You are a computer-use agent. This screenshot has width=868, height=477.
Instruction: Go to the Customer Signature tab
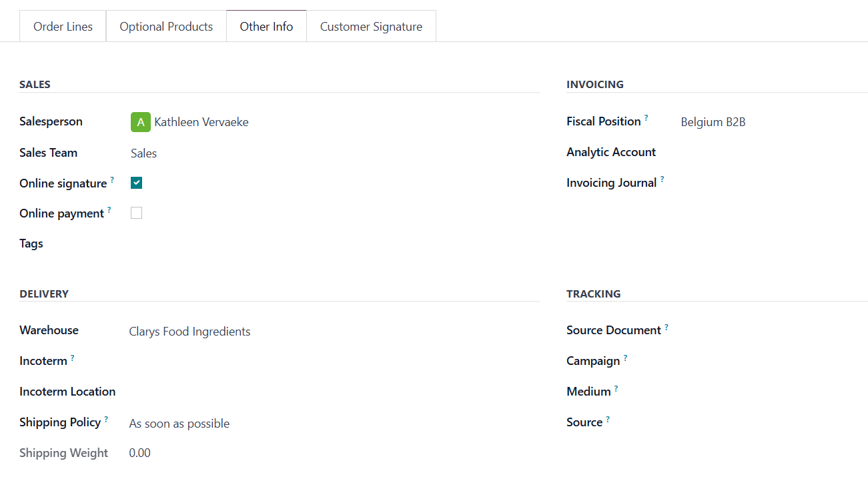coord(371,27)
